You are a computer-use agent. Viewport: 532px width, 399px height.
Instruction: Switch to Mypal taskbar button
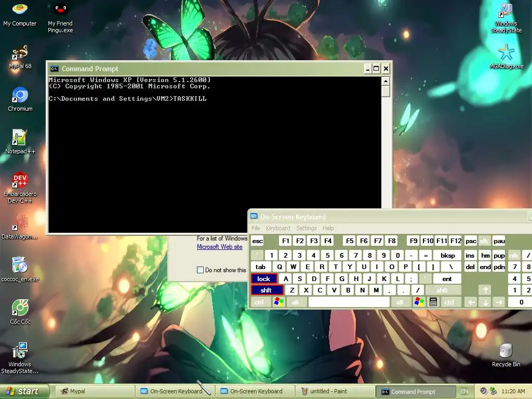tap(94, 391)
